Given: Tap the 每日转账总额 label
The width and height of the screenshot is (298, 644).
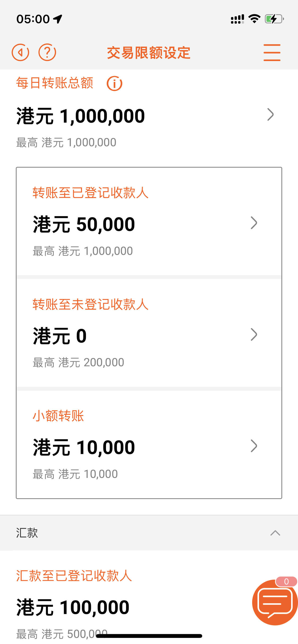Looking at the screenshot, I should pos(55,83).
